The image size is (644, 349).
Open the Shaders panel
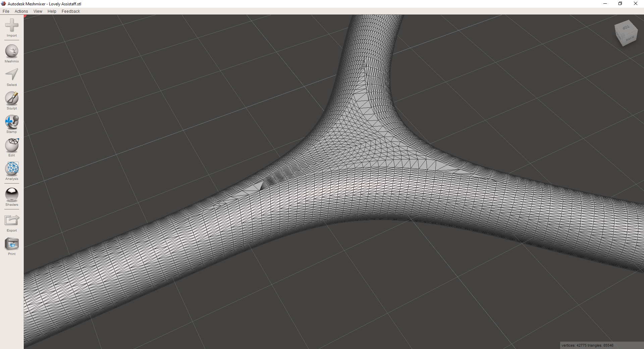click(x=12, y=195)
